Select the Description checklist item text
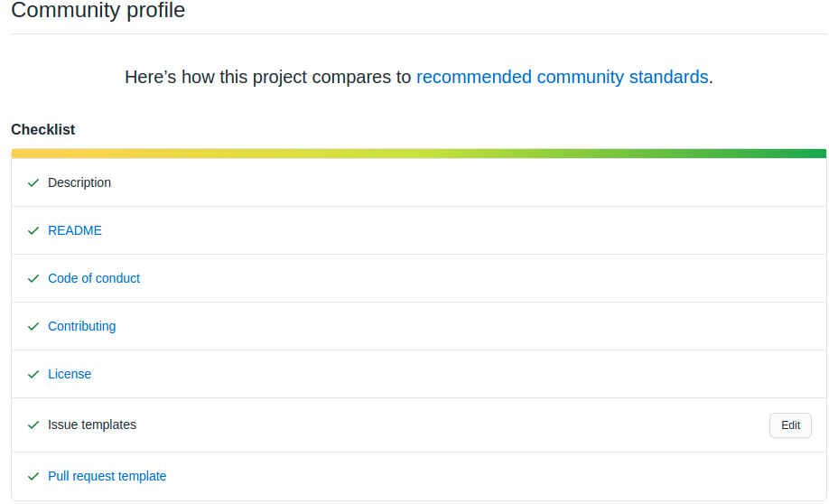The width and height of the screenshot is (829, 504). (x=79, y=182)
